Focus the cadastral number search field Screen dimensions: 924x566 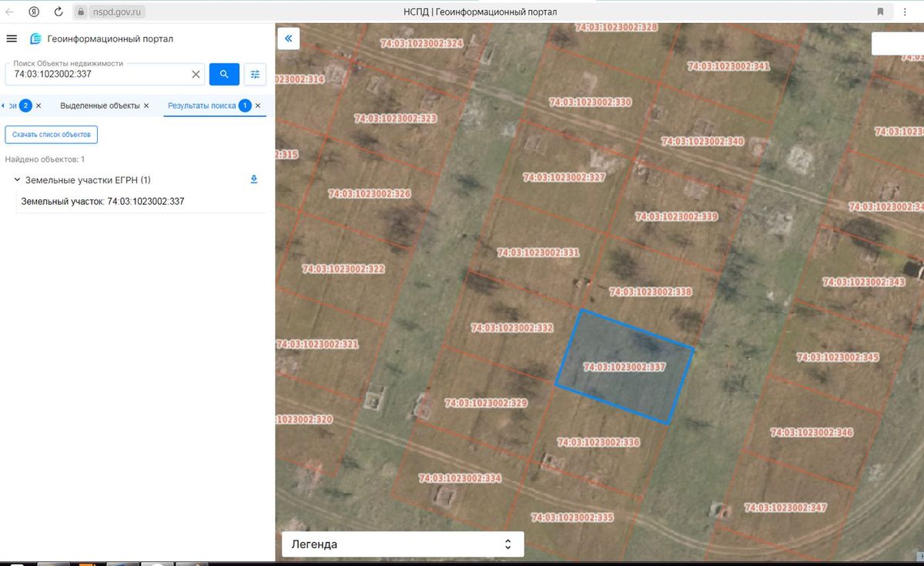click(x=100, y=75)
